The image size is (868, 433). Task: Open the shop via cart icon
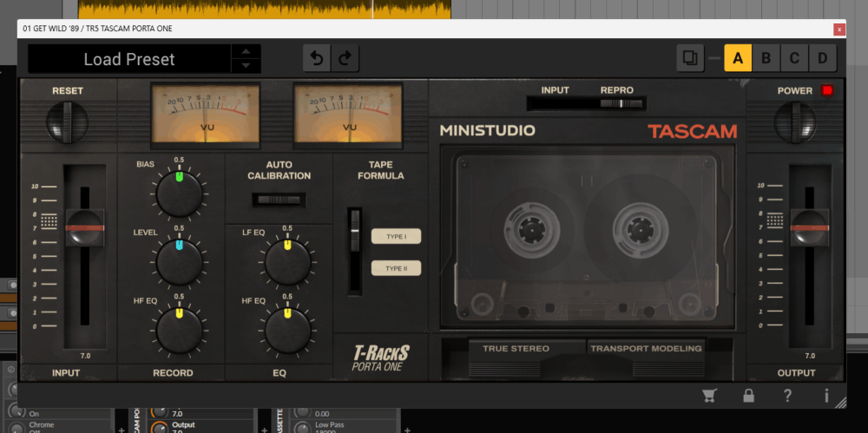(709, 396)
